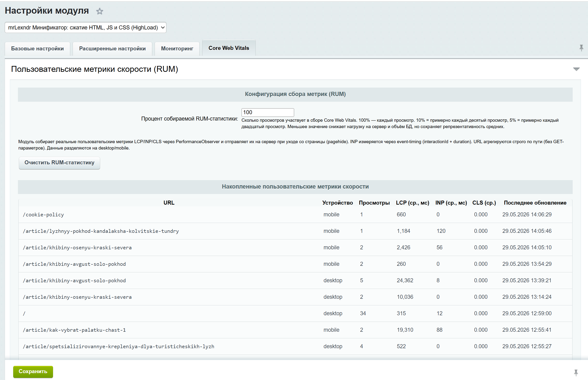
Task: Click mobile khibiny-osenyu-kraski-severa URL
Action: point(77,248)
